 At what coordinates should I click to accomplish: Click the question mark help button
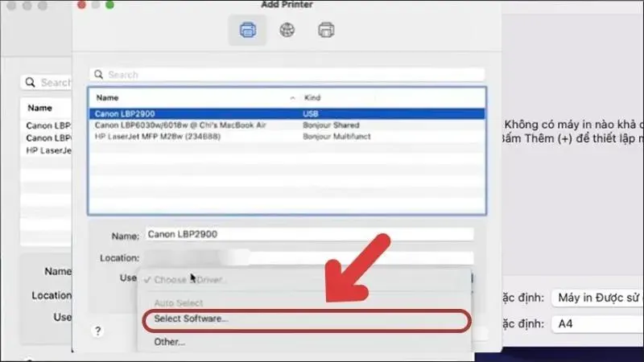coord(97,331)
